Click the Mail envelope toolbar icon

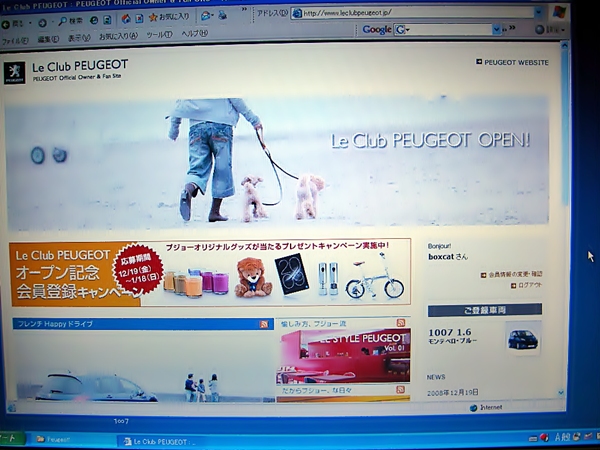(x=205, y=16)
